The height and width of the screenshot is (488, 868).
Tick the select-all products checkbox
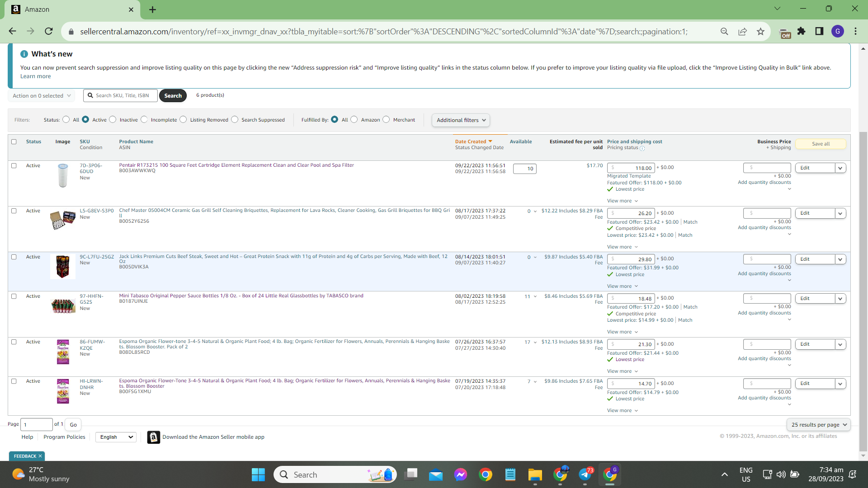pyautogui.click(x=14, y=141)
